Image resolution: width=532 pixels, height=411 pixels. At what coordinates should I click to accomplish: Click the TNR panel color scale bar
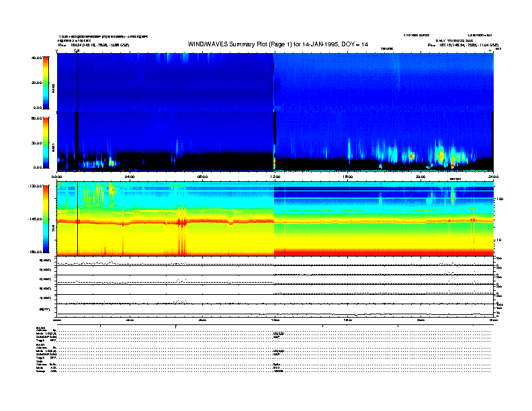[46, 219]
